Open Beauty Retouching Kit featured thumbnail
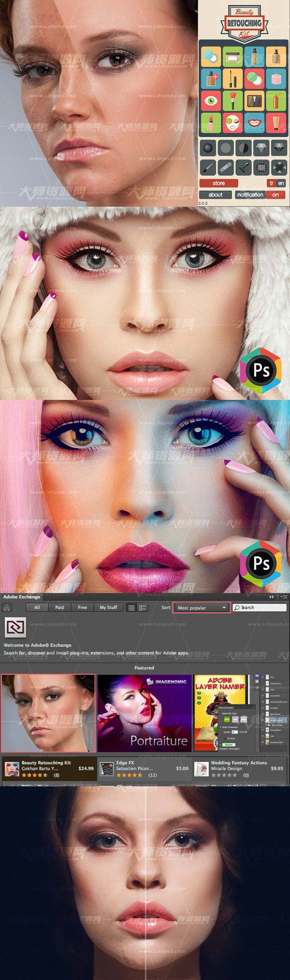The width and height of the screenshot is (290, 980). coord(48,713)
